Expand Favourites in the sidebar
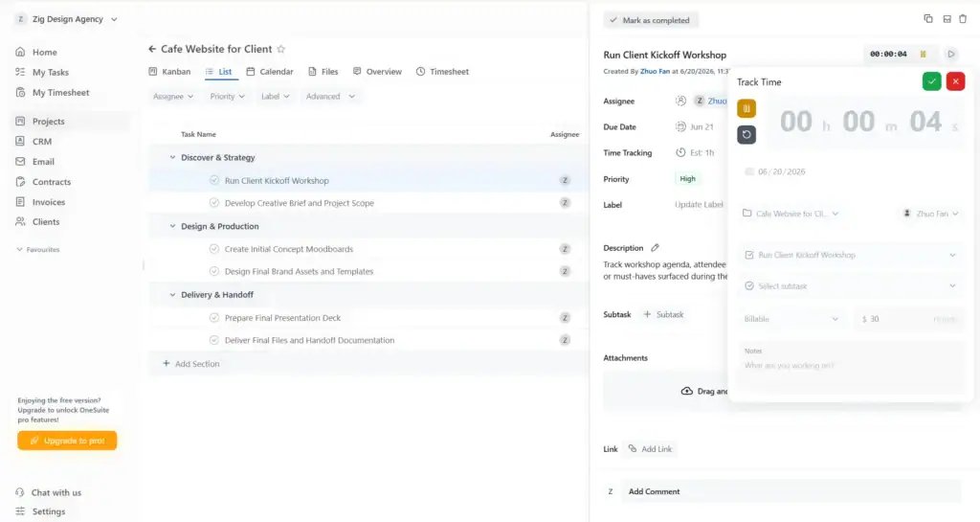The height and width of the screenshot is (522, 980). click(37, 249)
